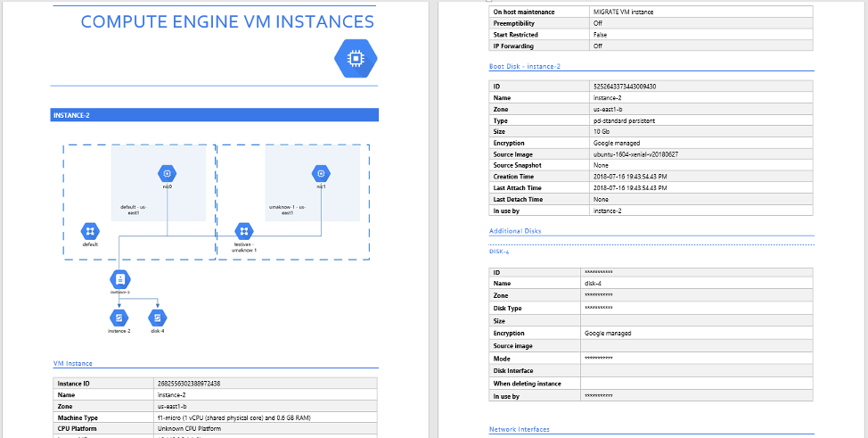This screenshot has width=868, height=438.
Task: Select the Boot Disk ID 5252643373443009430
Action: click(625, 87)
